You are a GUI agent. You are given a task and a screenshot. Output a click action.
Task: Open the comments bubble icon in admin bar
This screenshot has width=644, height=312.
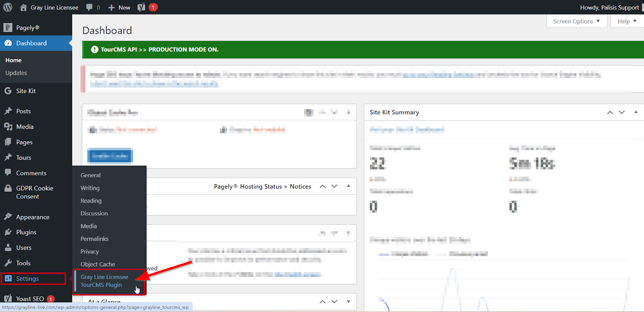[89, 7]
